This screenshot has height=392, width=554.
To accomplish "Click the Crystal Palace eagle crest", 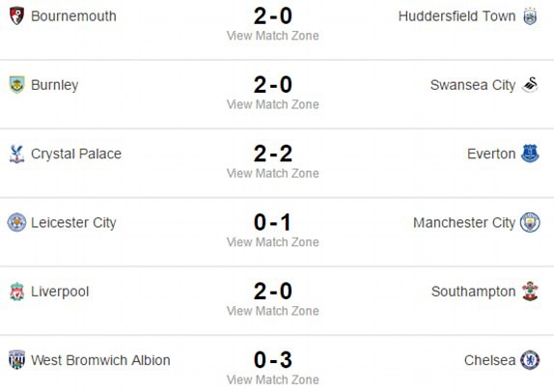I will 16,154.
